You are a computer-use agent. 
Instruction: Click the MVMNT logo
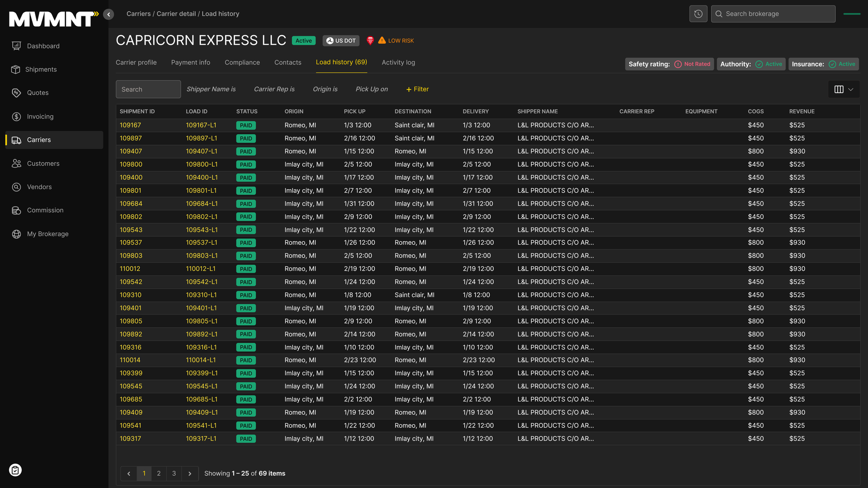(x=54, y=19)
